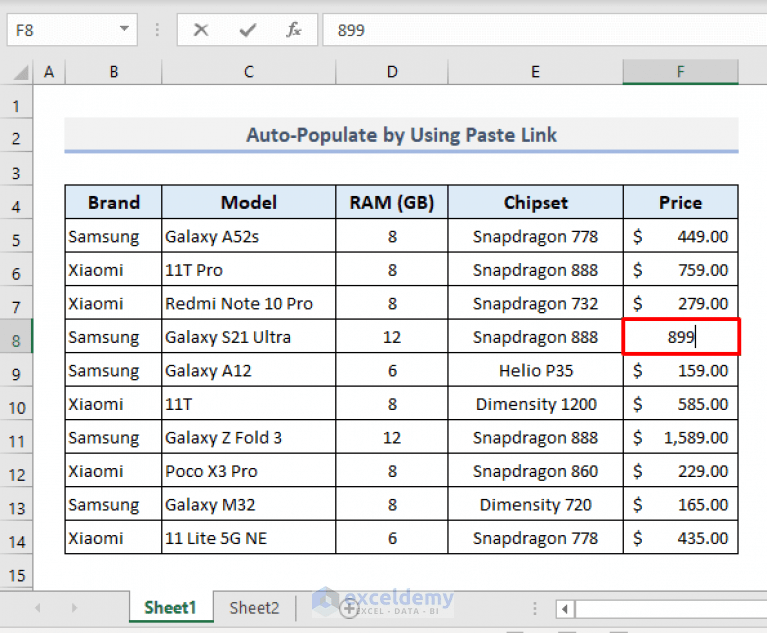Select price cell $ 759.00
Screen dimensions: 767x633
[680, 270]
